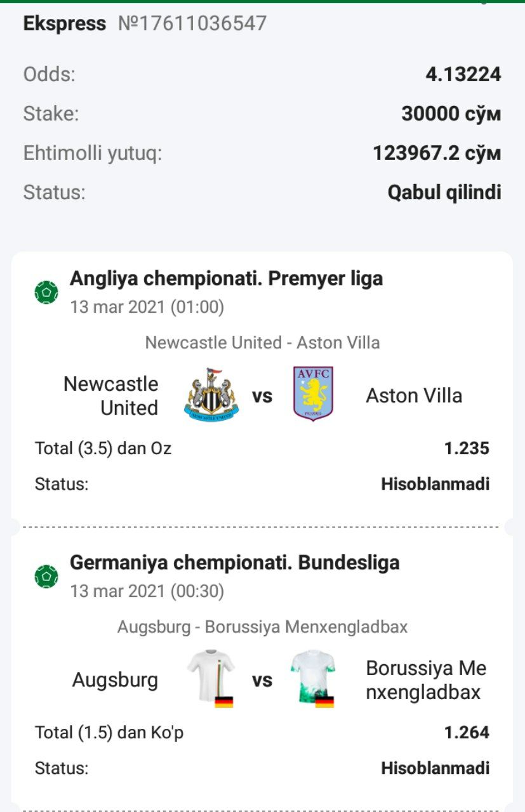Click the 1.235 odds value
525x812 pixels.
point(467,449)
